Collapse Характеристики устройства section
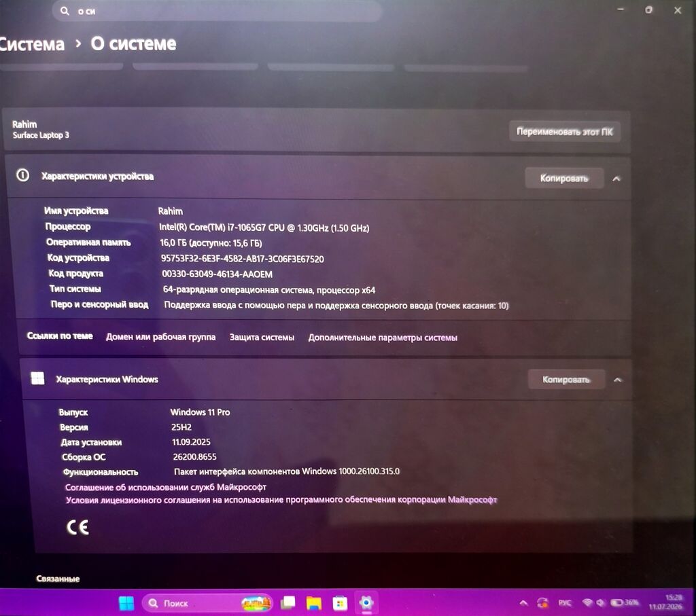 click(616, 179)
